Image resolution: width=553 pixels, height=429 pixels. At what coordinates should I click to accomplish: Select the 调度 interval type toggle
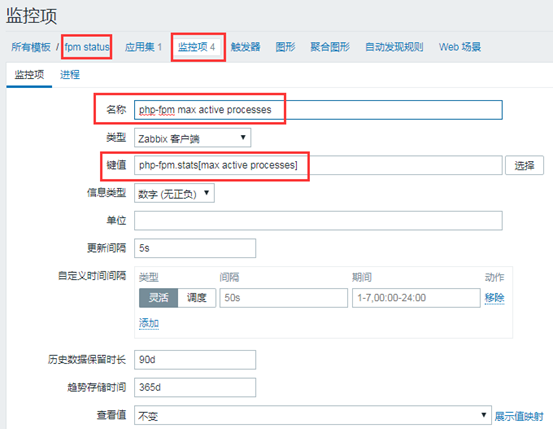point(196,297)
